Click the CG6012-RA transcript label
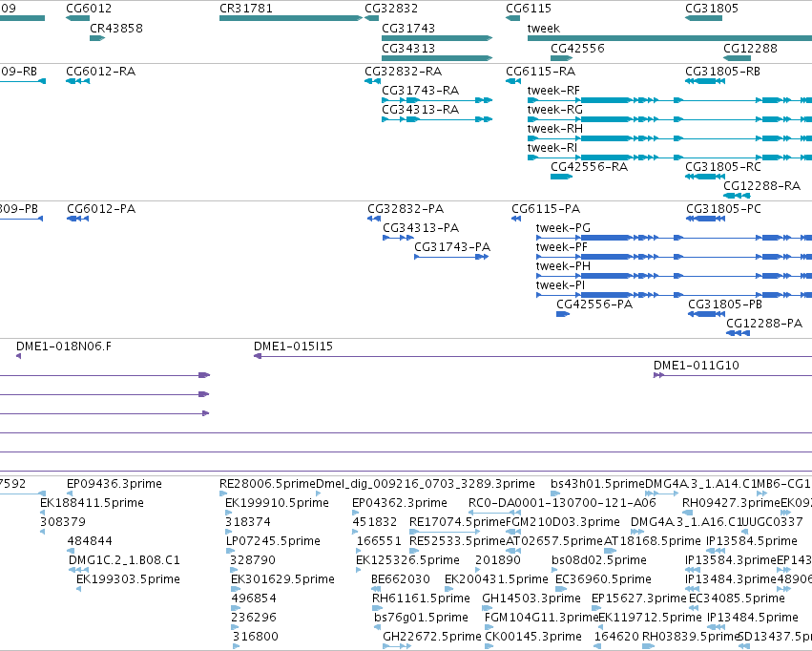 101,71
